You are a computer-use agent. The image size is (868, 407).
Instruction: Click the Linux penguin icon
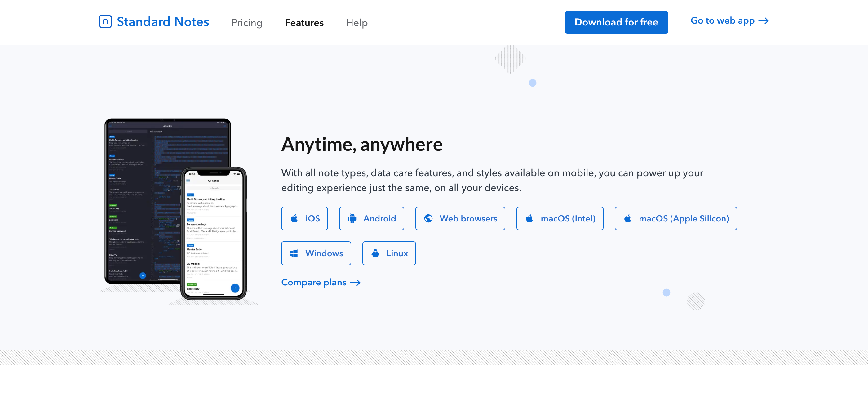point(375,253)
